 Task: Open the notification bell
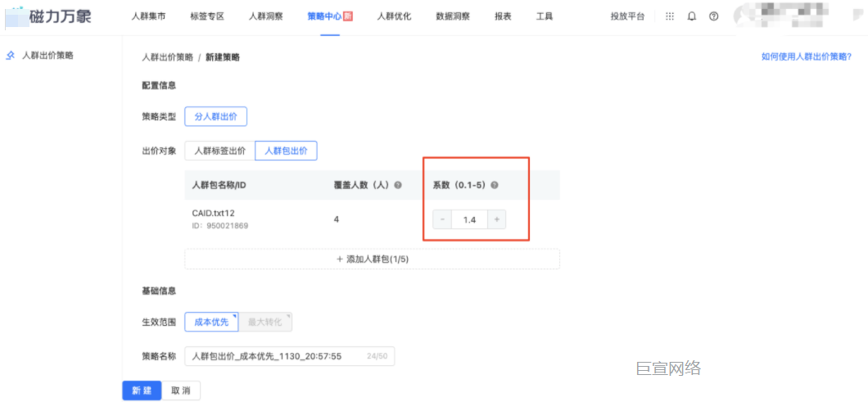pos(691,16)
